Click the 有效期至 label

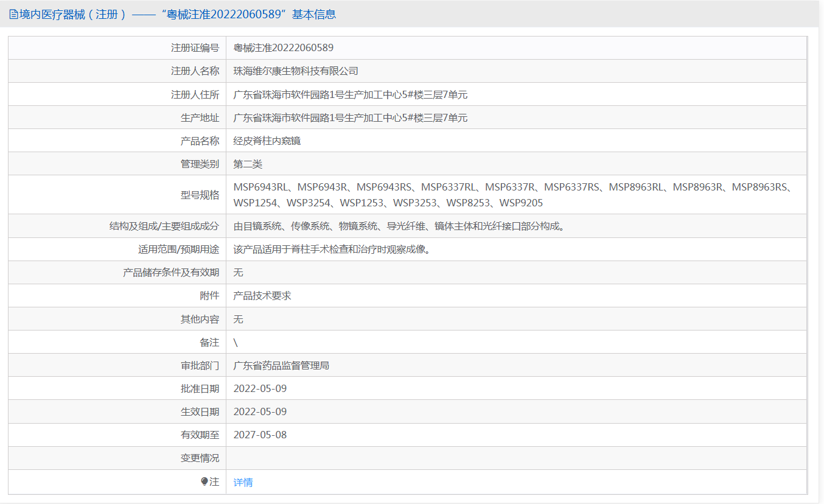click(x=200, y=435)
